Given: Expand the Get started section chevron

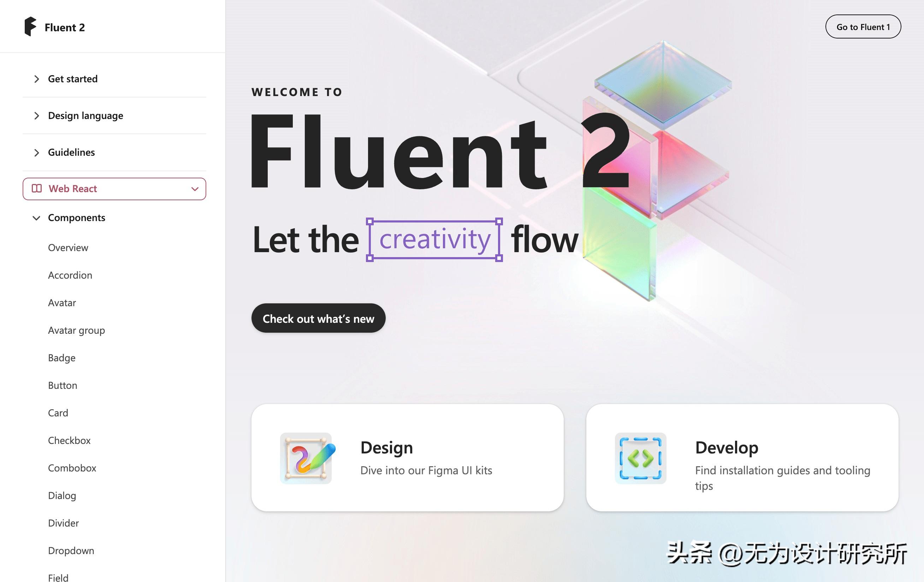Looking at the screenshot, I should [36, 79].
